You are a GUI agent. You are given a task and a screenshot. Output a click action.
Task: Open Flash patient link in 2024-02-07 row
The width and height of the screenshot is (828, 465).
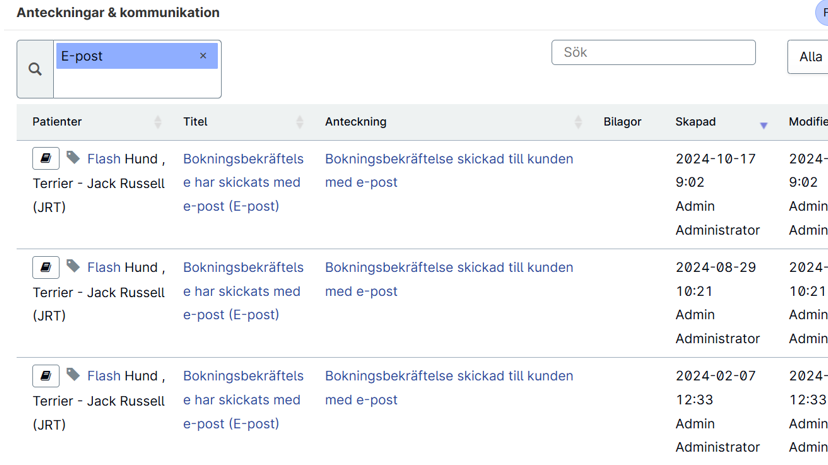pyautogui.click(x=104, y=376)
